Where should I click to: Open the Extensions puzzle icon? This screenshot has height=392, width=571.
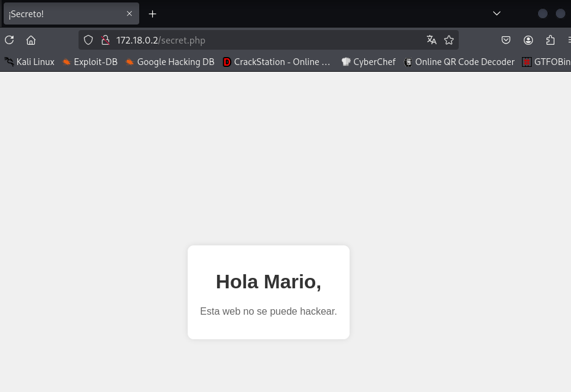(550, 40)
